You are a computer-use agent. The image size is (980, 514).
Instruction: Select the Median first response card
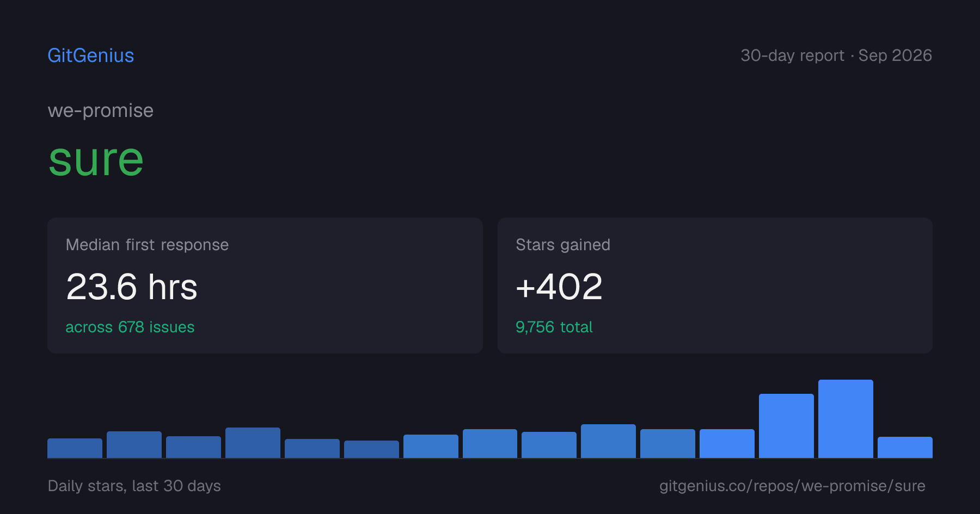(x=265, y=286)
